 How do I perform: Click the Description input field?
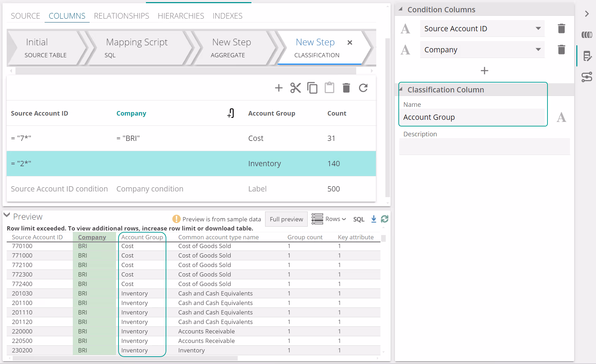(484, 147)
